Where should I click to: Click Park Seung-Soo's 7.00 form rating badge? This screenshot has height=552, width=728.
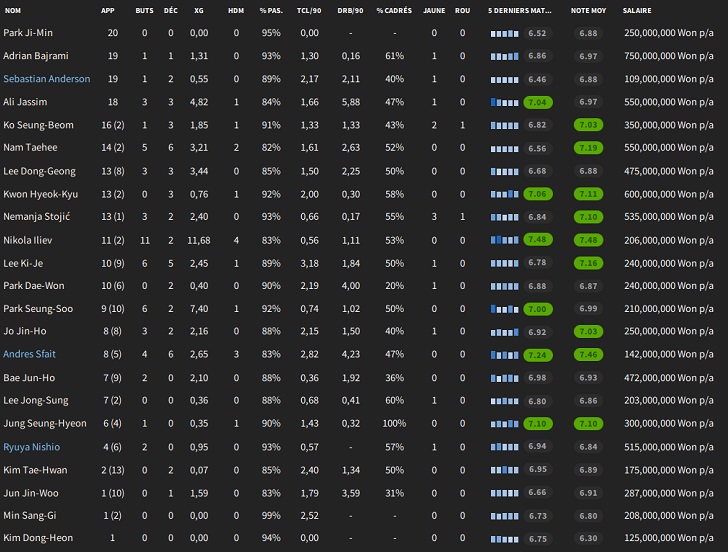(537, 309)
